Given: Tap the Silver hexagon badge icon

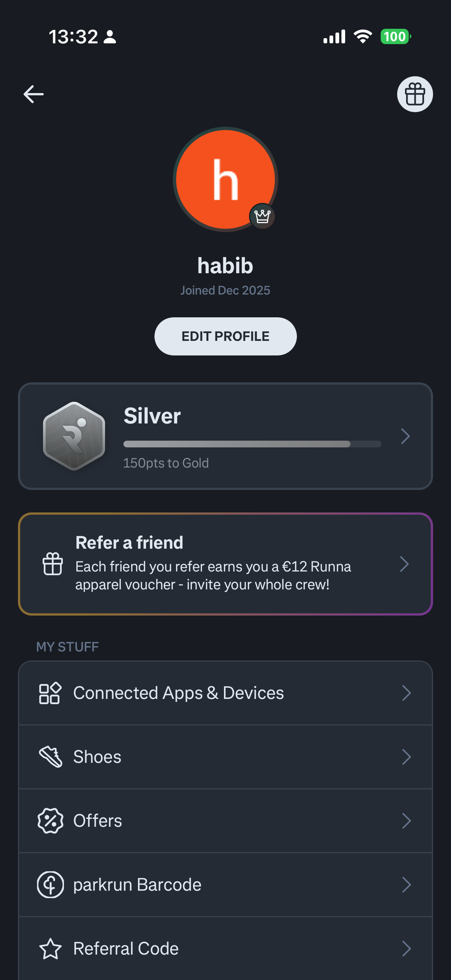Looking at the screenshot, I should [x=74, y=436].
